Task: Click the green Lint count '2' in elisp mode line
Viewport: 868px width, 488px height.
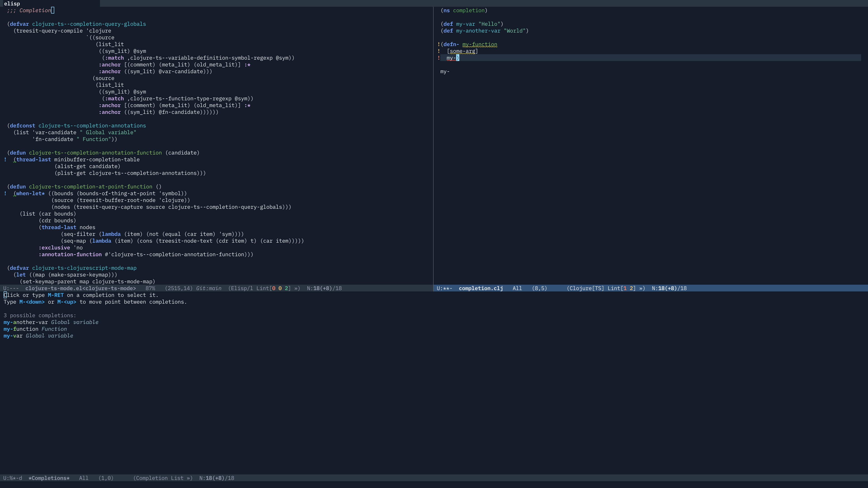Action: [286, 288]
